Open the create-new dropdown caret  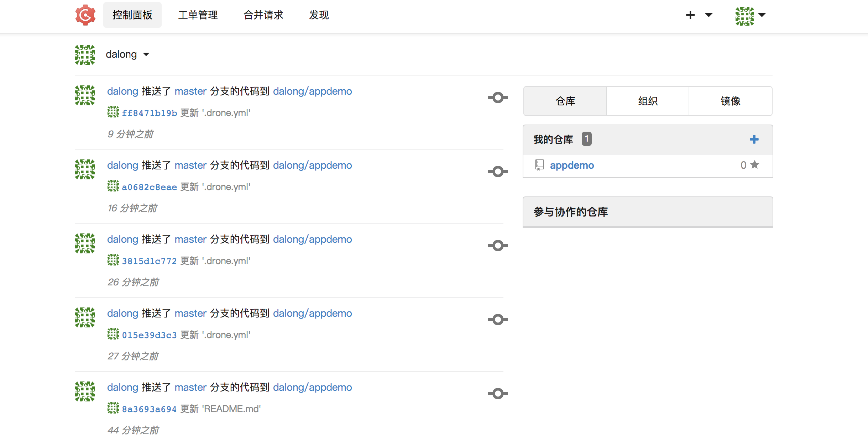coord(708,15)
